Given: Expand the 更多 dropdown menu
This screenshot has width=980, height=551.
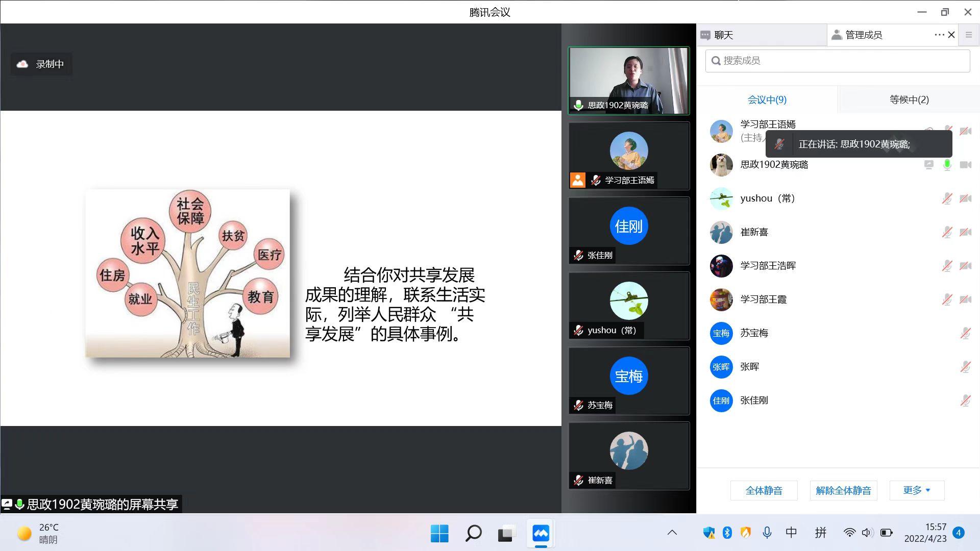Looking at the screenshot, I should [917, 490].
